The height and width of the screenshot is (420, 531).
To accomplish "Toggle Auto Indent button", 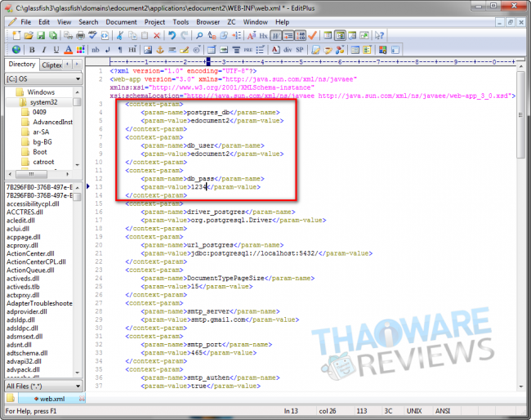I will pos(288,35).
